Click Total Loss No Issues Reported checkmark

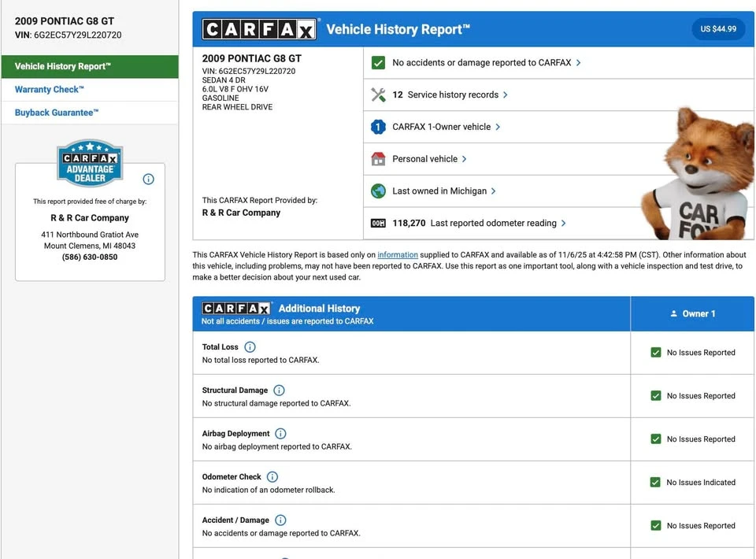pos(656,352)
